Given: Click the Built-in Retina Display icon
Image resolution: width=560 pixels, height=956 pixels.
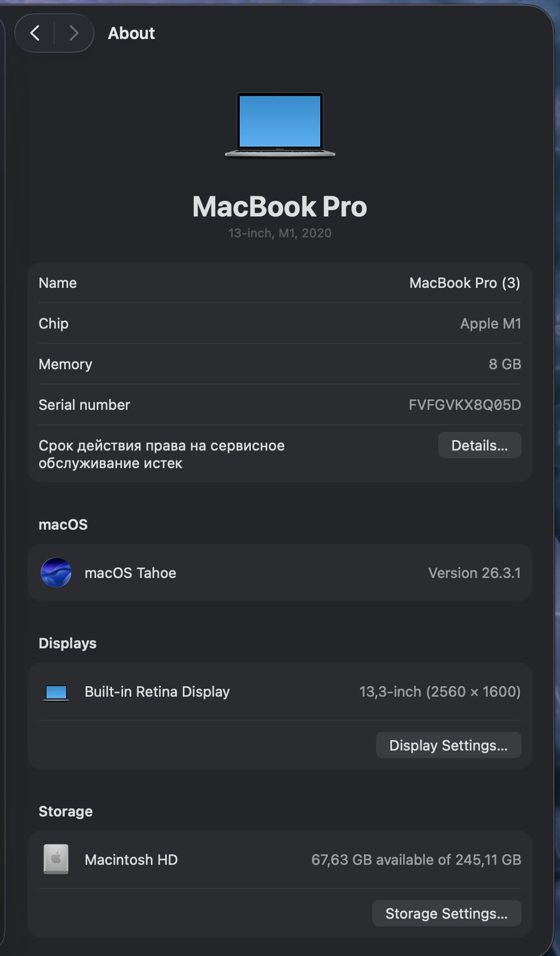Looking at the screenshot, I should [56, 692].
